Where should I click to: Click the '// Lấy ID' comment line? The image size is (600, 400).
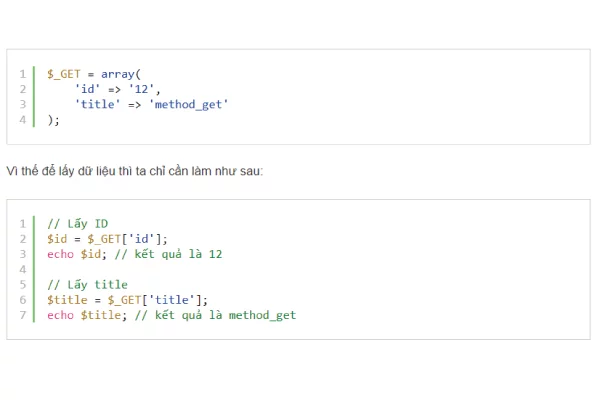pyautogui.click(x=78, y=224)
